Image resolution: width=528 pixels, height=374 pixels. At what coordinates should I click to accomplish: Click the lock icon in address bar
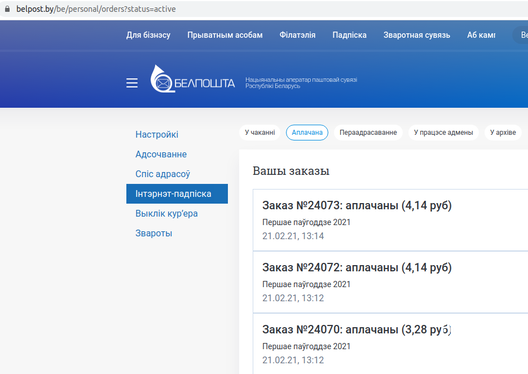[7, 9]
